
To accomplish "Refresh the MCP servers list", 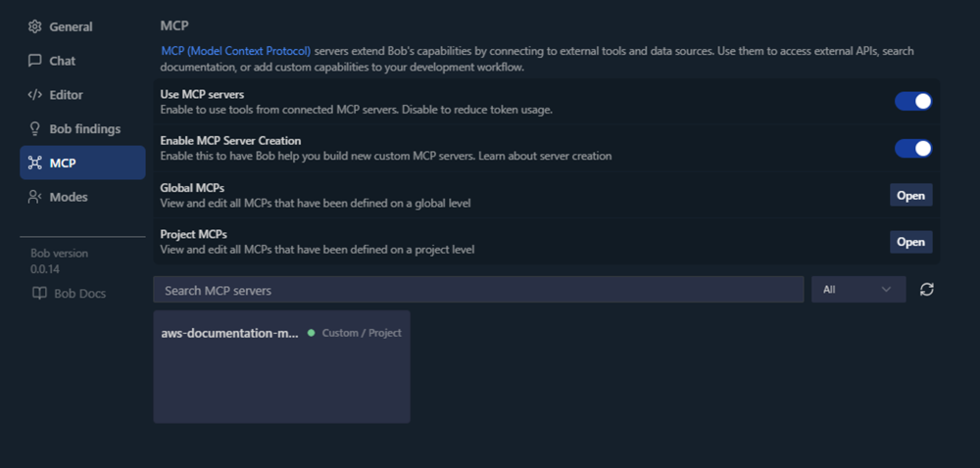I will pos(926,290).
